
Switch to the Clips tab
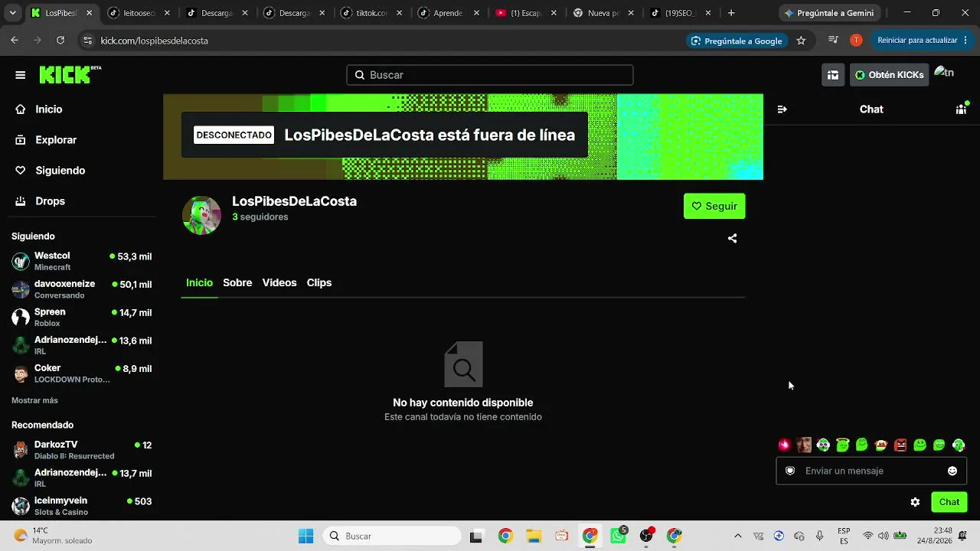coord(319,282)
